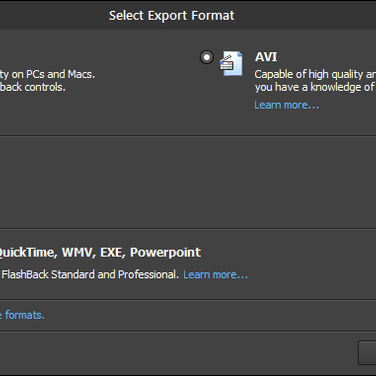The height and width of the screenshot is (376, 376).
Task: Open the Learn more link under AVI
Action: tap(286, 105)
